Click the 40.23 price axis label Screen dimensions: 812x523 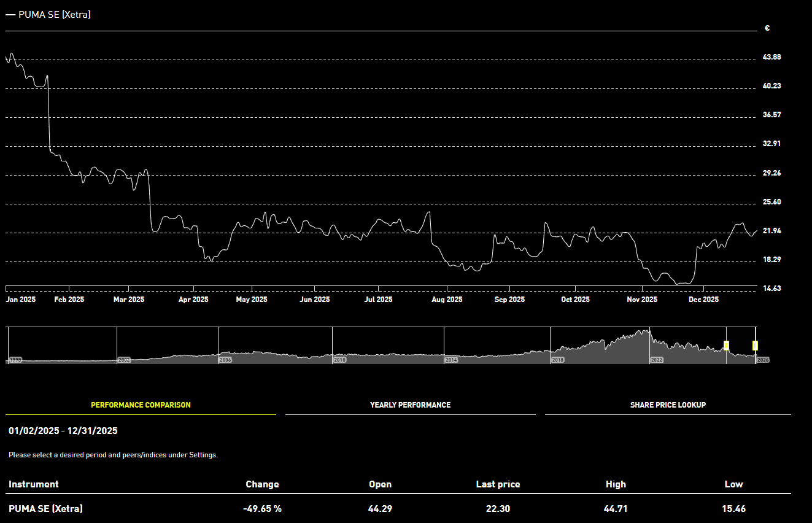pyautogui.click(x=771, y=86)
